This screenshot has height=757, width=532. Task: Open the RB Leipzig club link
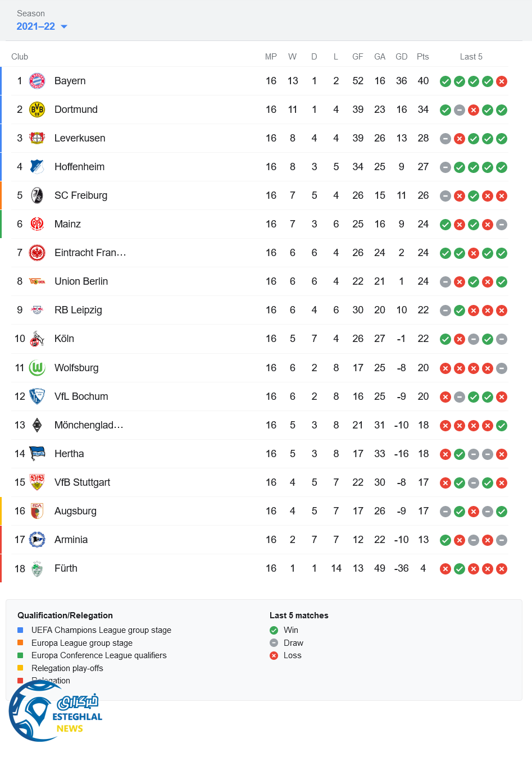78,310
